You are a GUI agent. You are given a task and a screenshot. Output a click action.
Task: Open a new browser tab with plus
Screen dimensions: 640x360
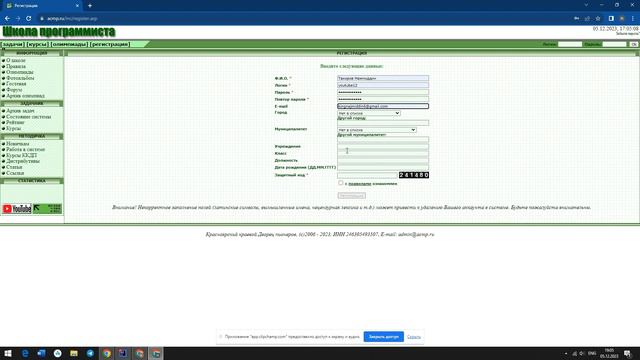[x=90, y=6]
